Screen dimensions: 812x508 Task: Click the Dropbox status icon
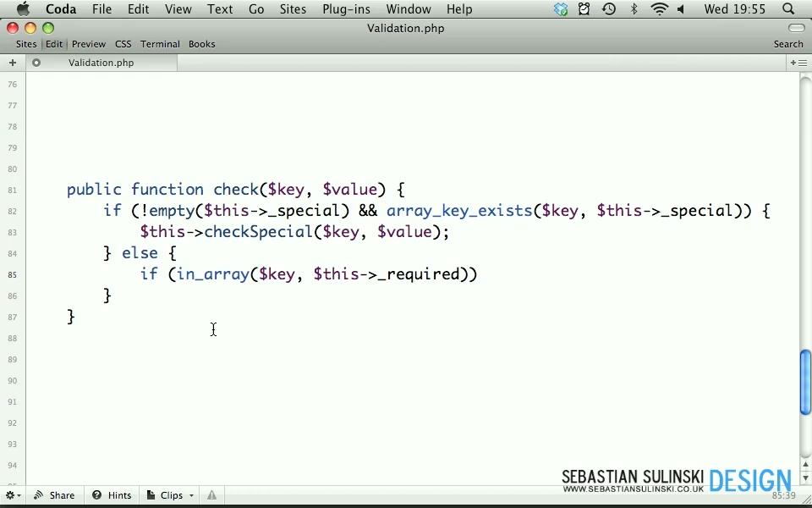[x=560, y=8]
